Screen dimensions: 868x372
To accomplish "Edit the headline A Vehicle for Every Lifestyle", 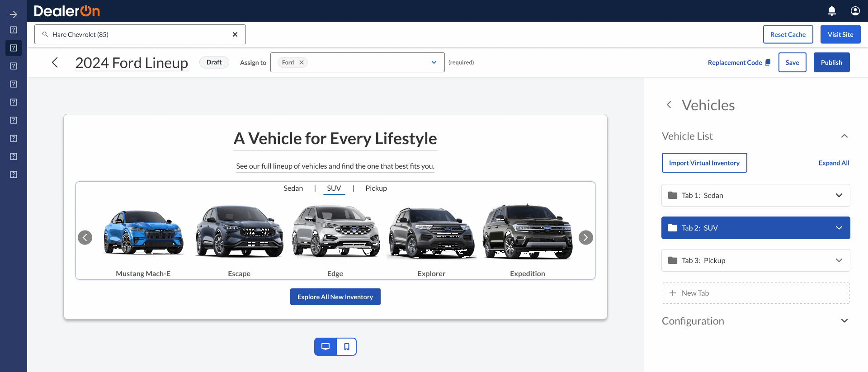I will click(x=335, y=138).
